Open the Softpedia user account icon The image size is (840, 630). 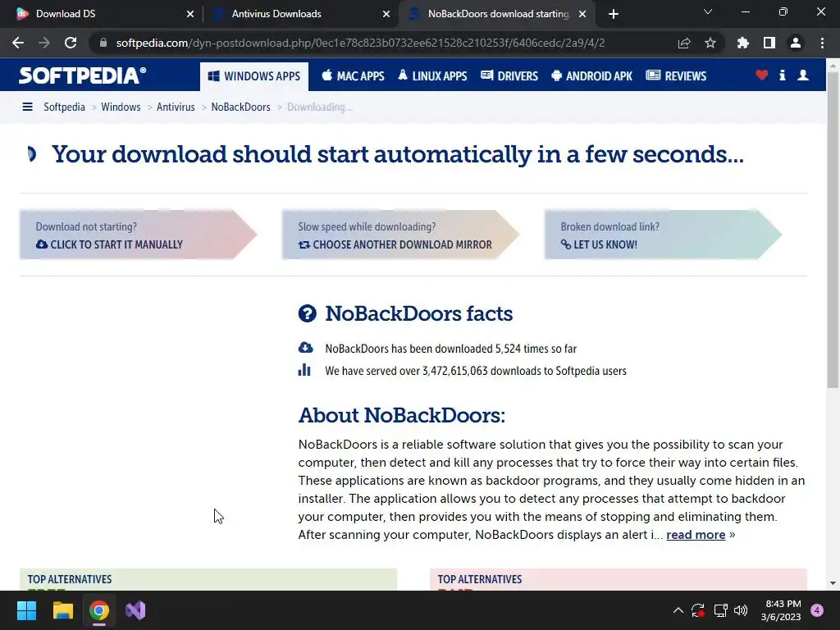(x=803, y=75)
